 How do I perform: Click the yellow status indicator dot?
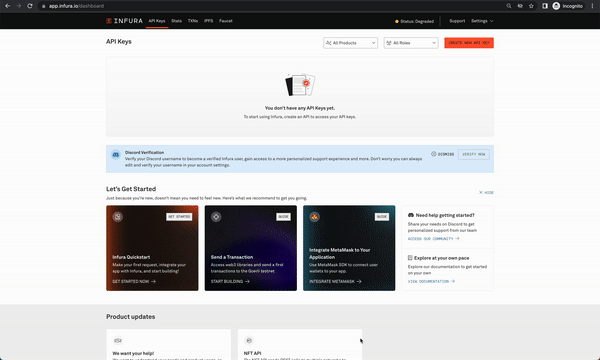(397, 21)
